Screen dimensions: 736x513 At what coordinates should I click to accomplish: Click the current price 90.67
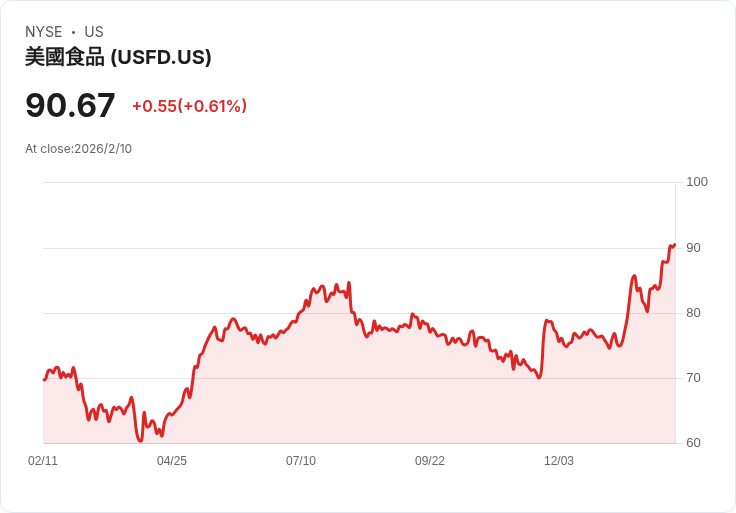[70, 105]
